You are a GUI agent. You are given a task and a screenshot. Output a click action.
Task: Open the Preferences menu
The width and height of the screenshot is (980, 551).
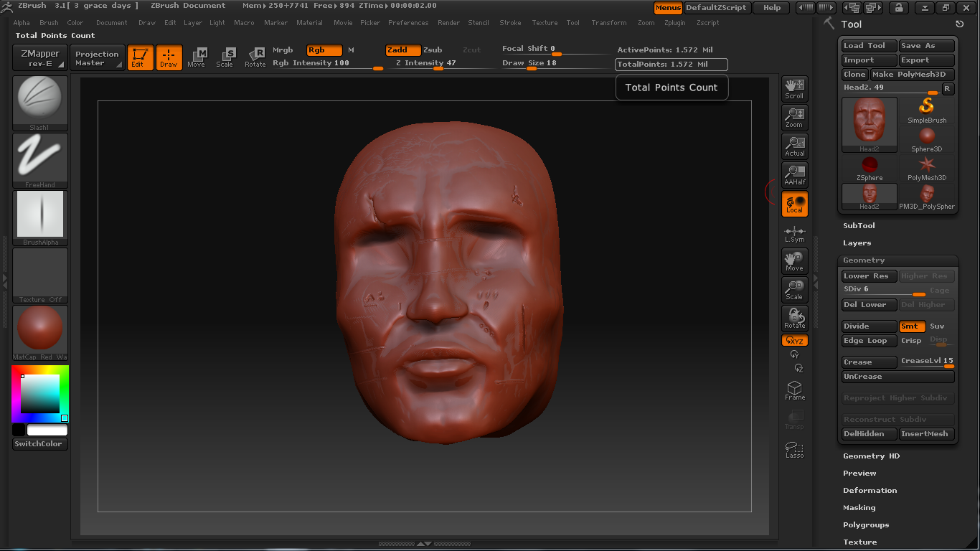[407, 23]
